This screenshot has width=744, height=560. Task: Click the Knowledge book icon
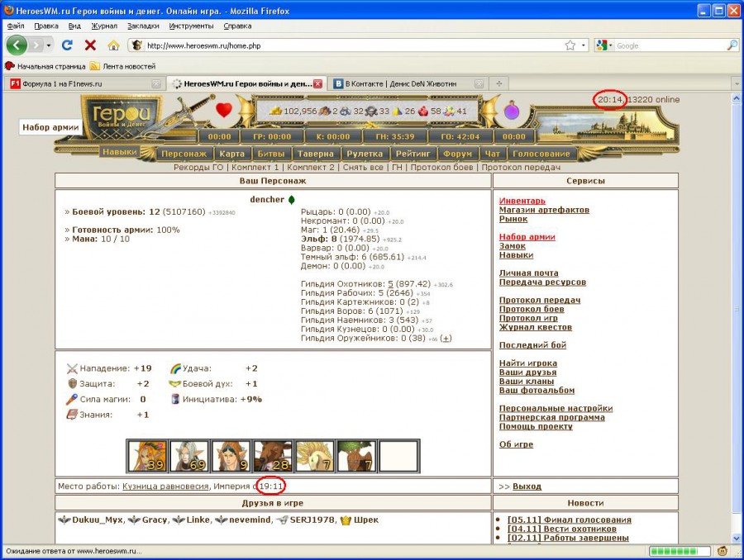[72, 415]
